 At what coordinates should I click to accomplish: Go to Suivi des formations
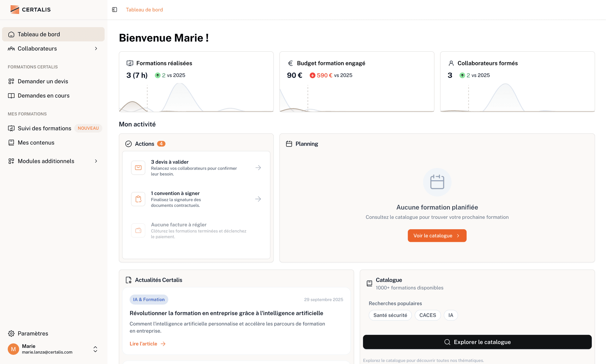[44, 128]
